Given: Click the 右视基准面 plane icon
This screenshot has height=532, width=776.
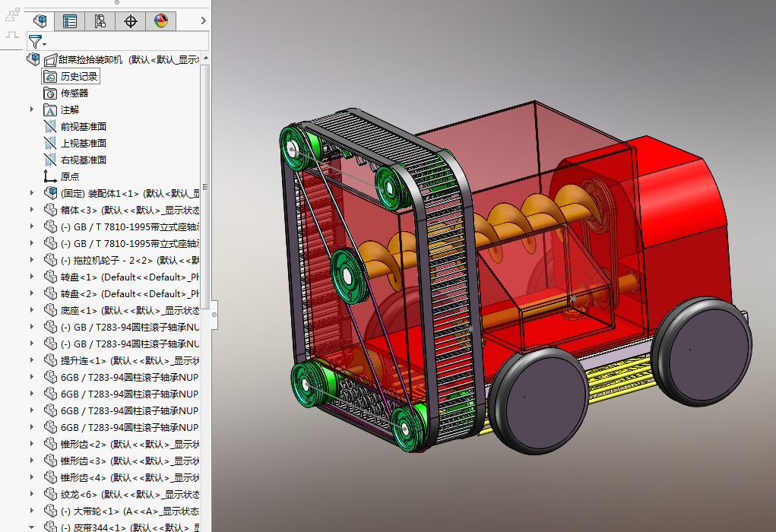Looking at the screenshot, I should coord(50,160).
